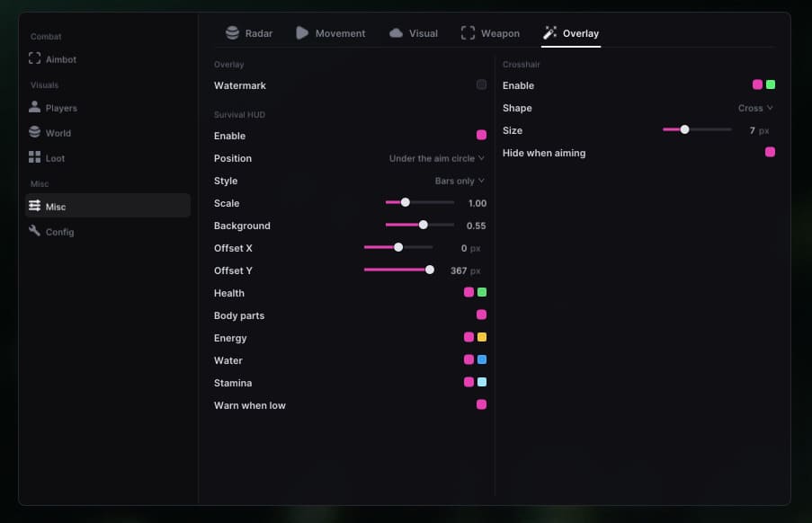Toggle the Stamina pink checkbox
The width and height of the screenshot is (812, 523).
point(468,382)
